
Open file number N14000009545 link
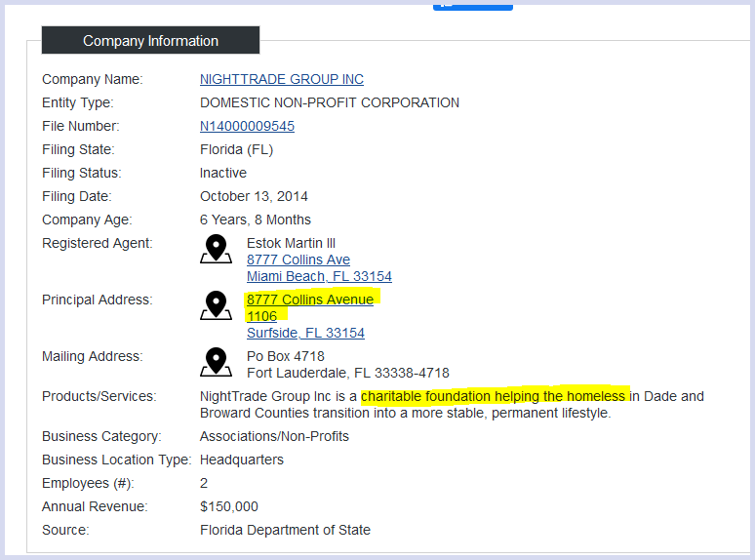(x=247, y=126)
